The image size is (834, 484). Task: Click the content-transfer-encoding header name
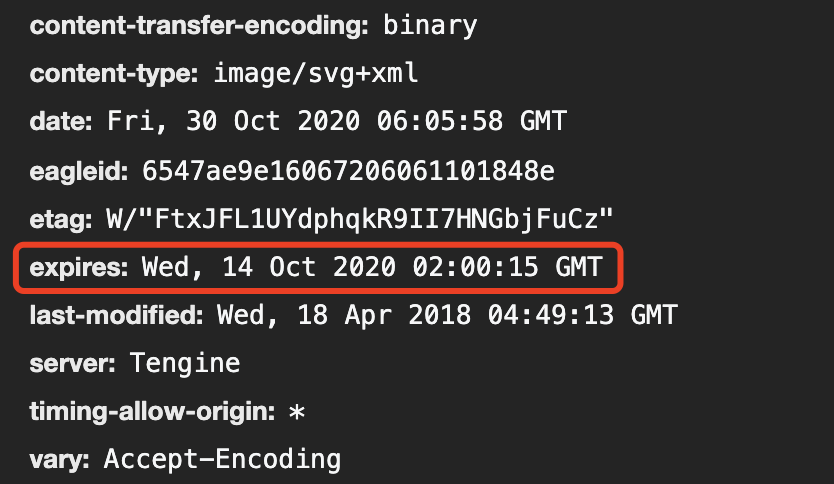199,26
